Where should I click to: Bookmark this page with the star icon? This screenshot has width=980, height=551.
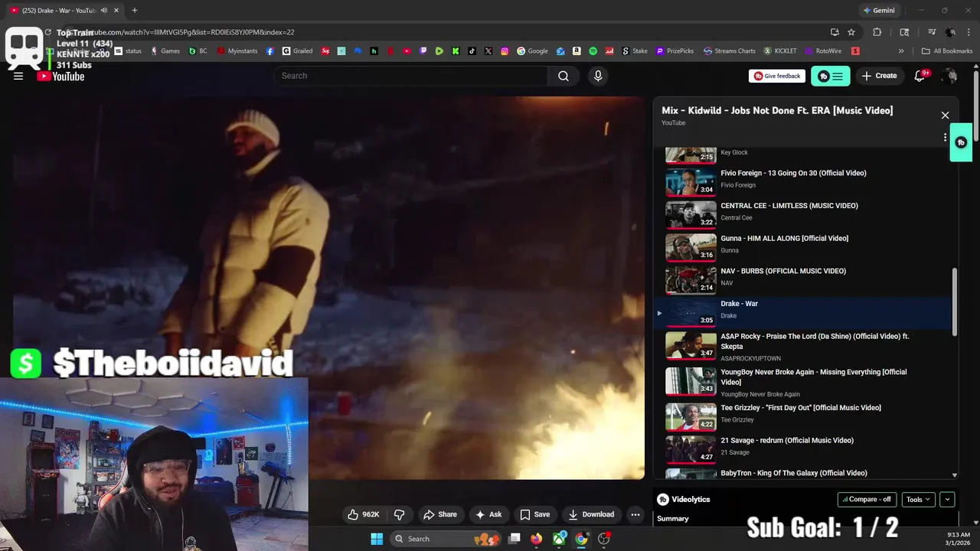[x=851, y=32]
